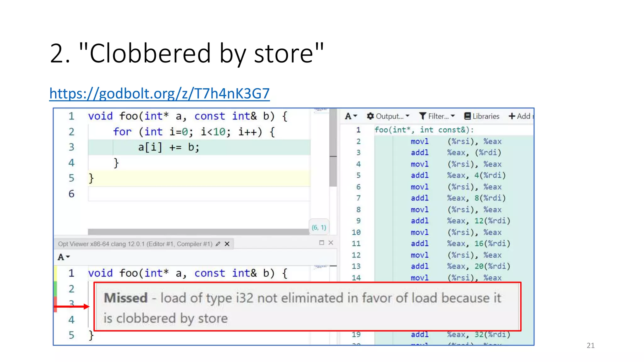This screenshot has height=362, width=644.
Task: Click source line 'a[i] += b;' in editor
Action: [199, 147]
